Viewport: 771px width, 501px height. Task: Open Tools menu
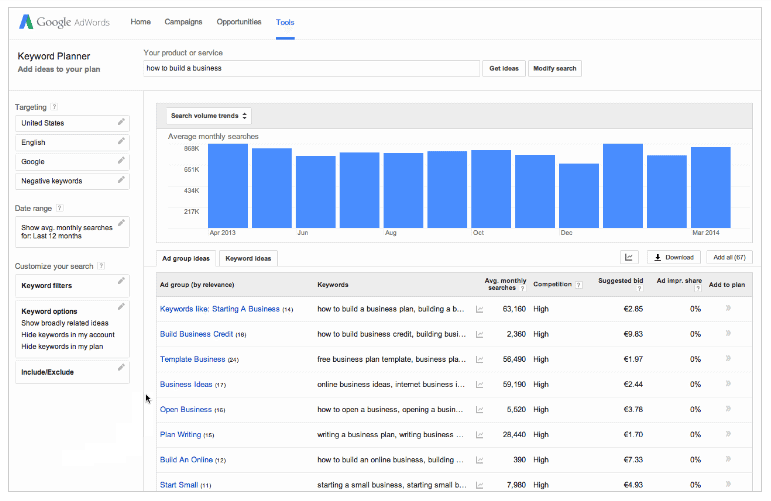tap(285, 23)
